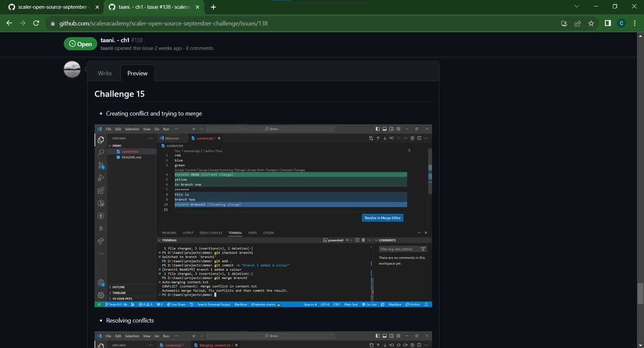This screenshot has height=348, width=644.
Task: Click the browser page vertical scrollbar thumb
Action: 640,293
